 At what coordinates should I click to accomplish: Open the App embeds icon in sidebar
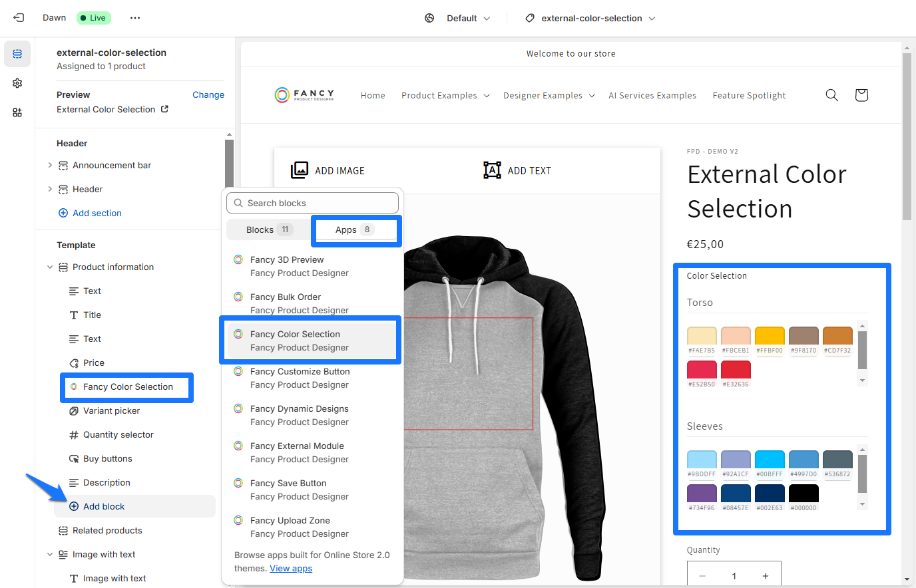click(17, 112)
